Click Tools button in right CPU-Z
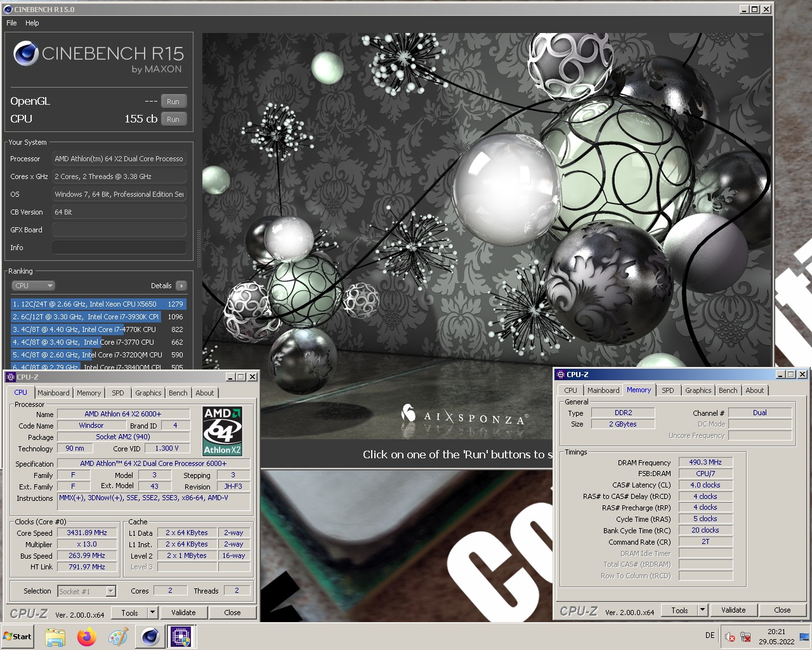 point(679,610)
